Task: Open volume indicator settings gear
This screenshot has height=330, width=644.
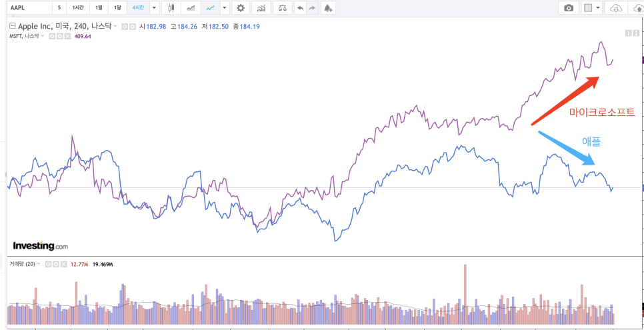Action: point(56,264)
